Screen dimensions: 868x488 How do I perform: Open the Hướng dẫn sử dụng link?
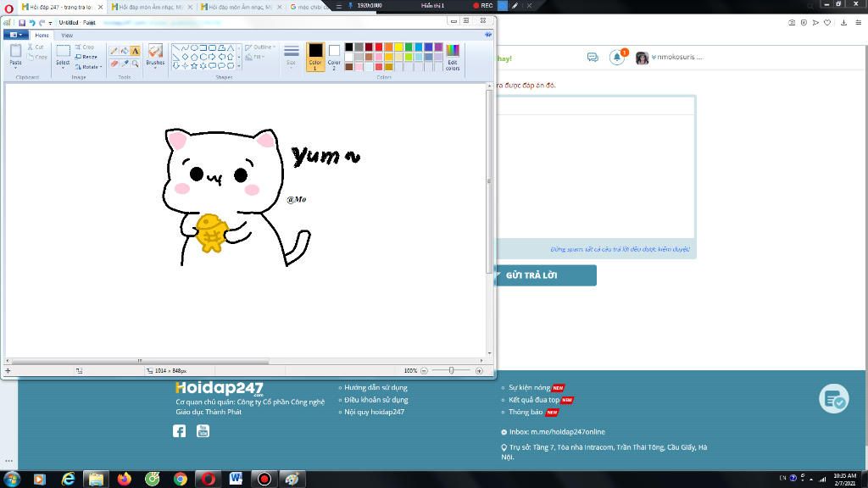point(376,387)
